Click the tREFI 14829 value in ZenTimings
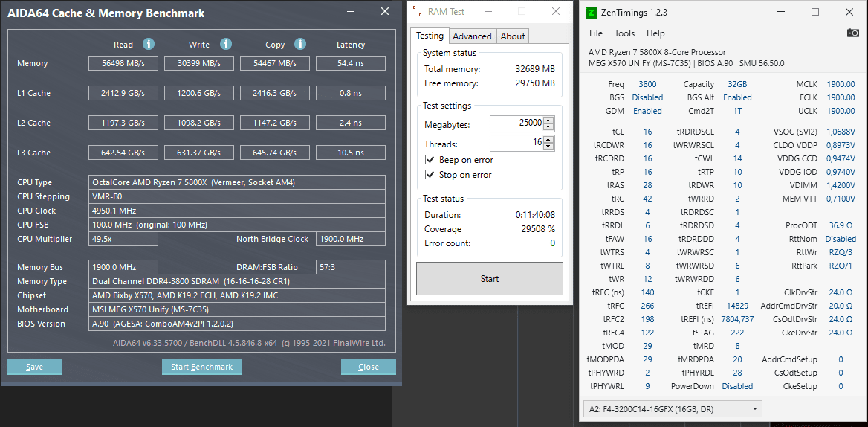Screen dimensions: 868x427 [x=737, y=306]
